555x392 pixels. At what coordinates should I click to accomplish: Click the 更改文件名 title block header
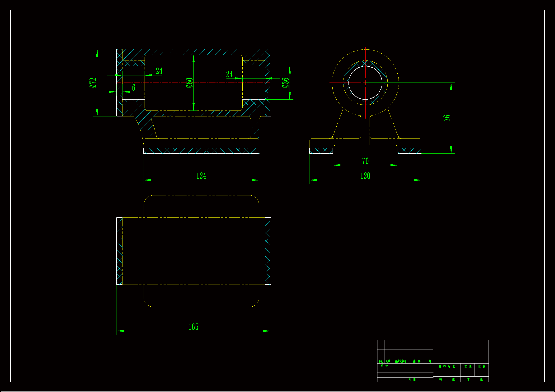pyautogui.click(x=400, y=361)
